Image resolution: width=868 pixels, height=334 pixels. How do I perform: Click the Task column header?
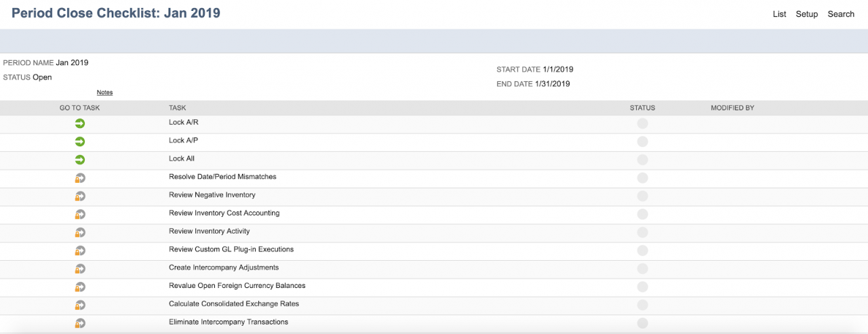(177, 108)
